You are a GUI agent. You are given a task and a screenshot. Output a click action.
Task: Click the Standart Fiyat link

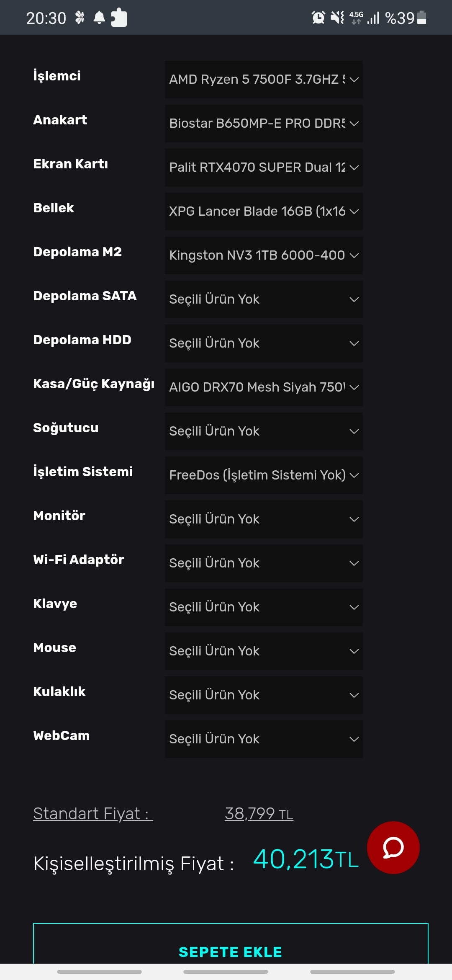(x=93, y=814)
